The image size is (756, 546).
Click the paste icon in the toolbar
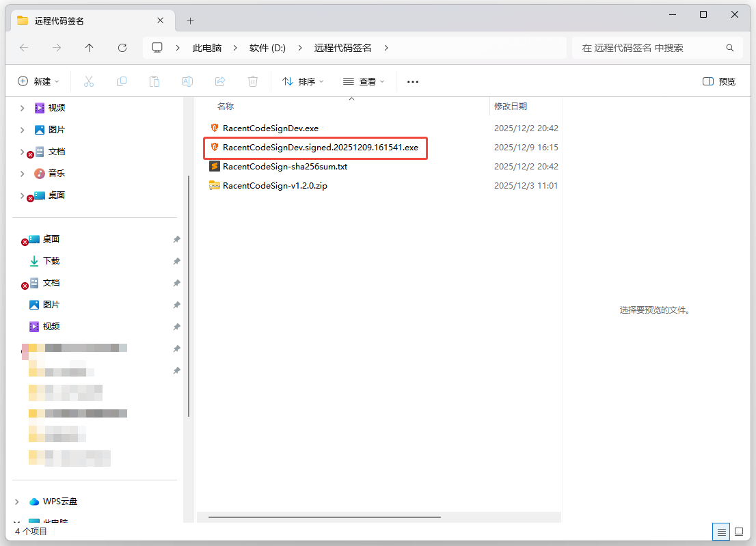click(154, 81)
